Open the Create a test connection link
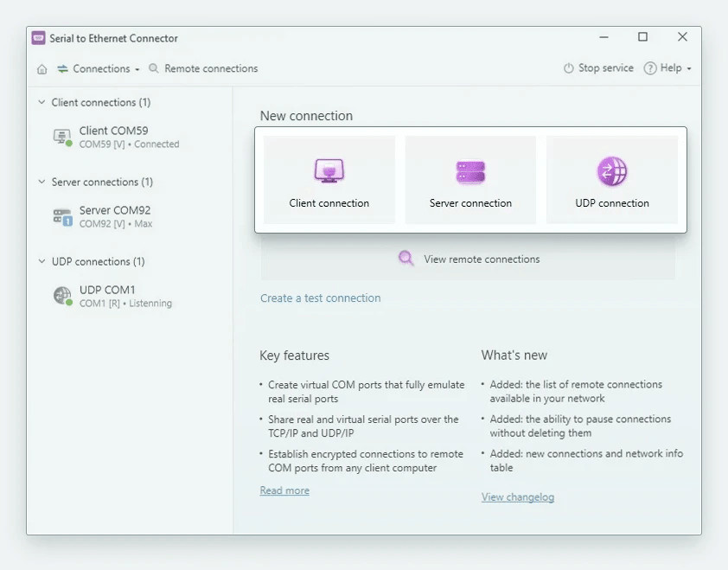Screen dimensions: 728x570 pyautogui.click(x=320, y=298)
